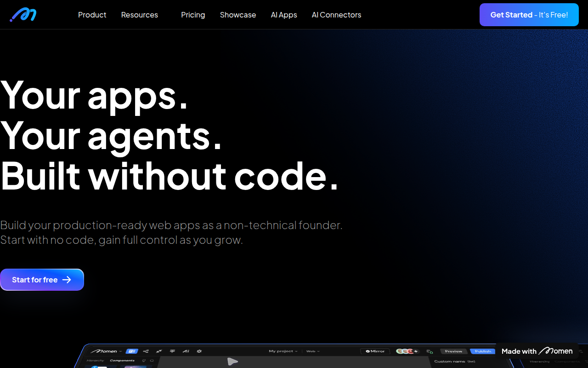Select Components tab in editor preview
Screen dimensions: 588x368
tap(122, 361)
